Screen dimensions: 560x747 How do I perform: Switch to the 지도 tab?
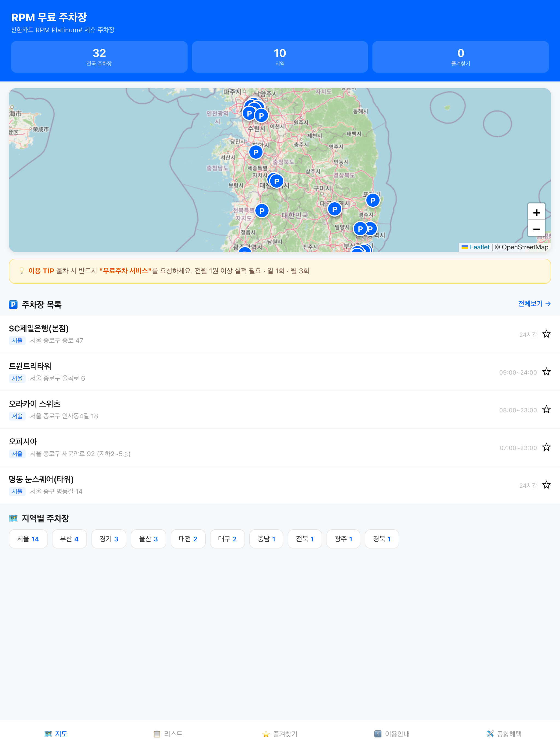click(56, 734)
